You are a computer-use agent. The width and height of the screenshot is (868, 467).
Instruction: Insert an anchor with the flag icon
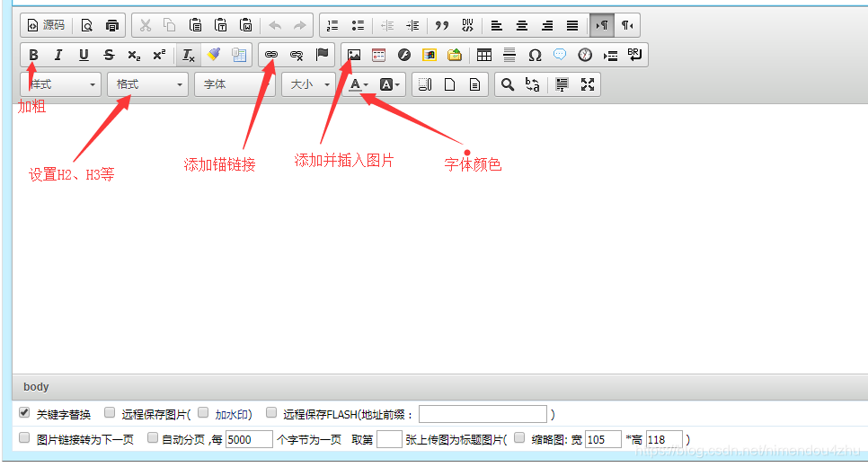click(322, 55)
